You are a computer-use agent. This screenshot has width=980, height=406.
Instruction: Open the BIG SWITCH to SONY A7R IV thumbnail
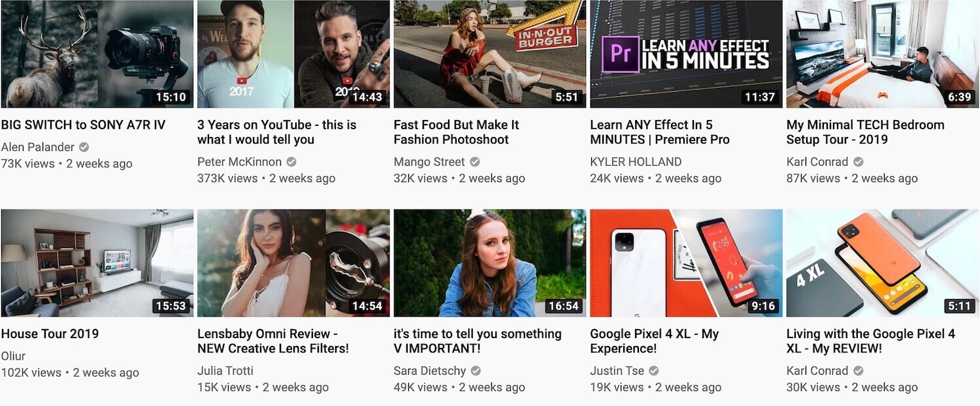(x=97, y=54)
